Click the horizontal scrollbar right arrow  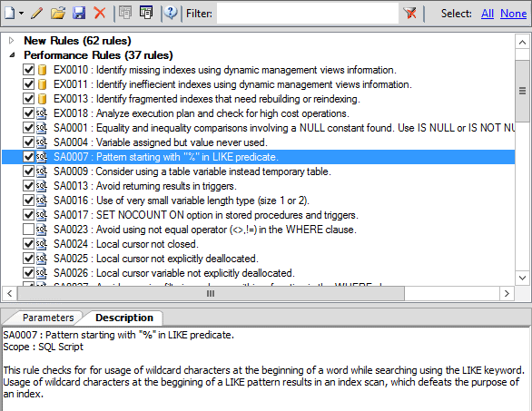(x=507, y=293)
